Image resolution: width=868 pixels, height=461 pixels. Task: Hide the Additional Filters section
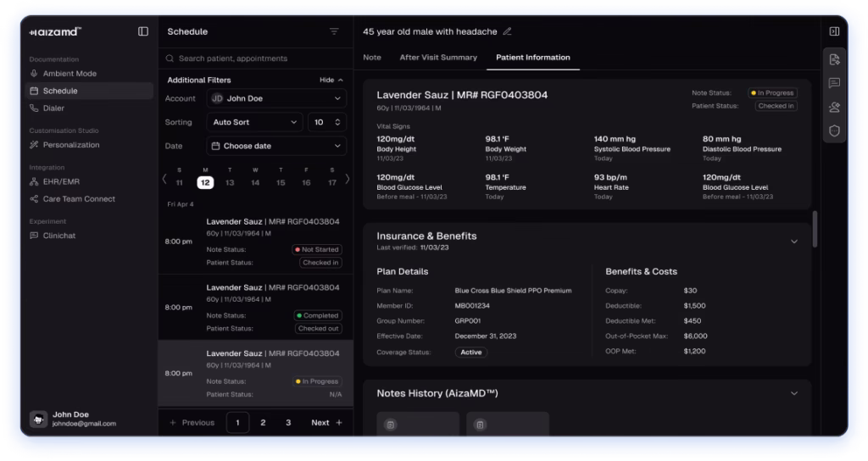click(331, 80)
